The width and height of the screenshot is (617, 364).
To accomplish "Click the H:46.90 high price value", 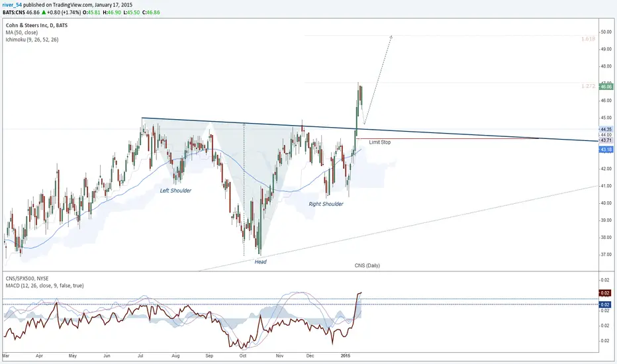I will (x=112, y=12).
